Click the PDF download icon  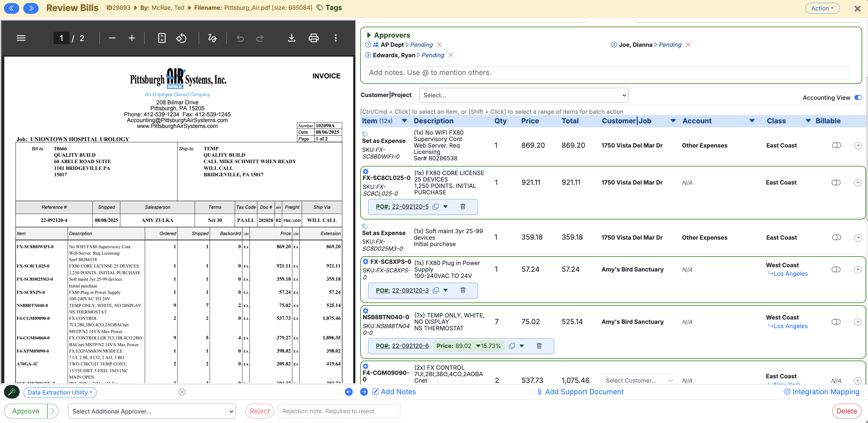[291, 38]
